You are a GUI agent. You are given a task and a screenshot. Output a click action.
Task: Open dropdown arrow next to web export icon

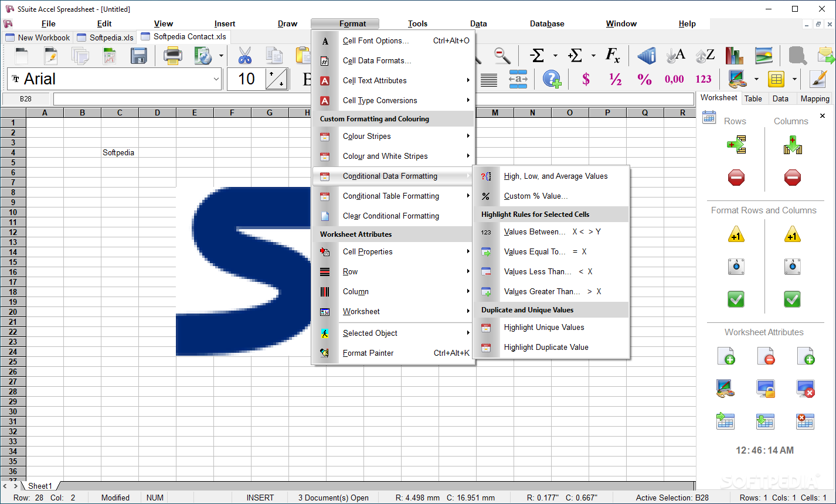(221, 56)
